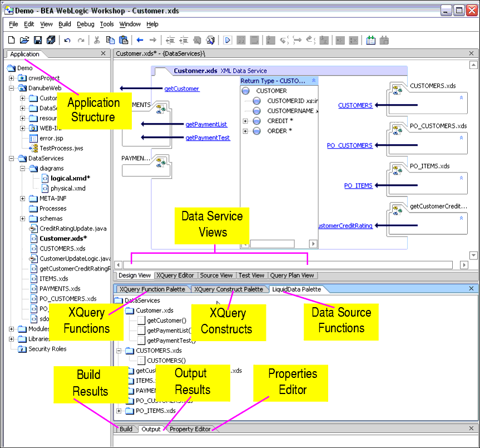
Task: Click the Return Type scroll-right arrow
Action: 313,244
